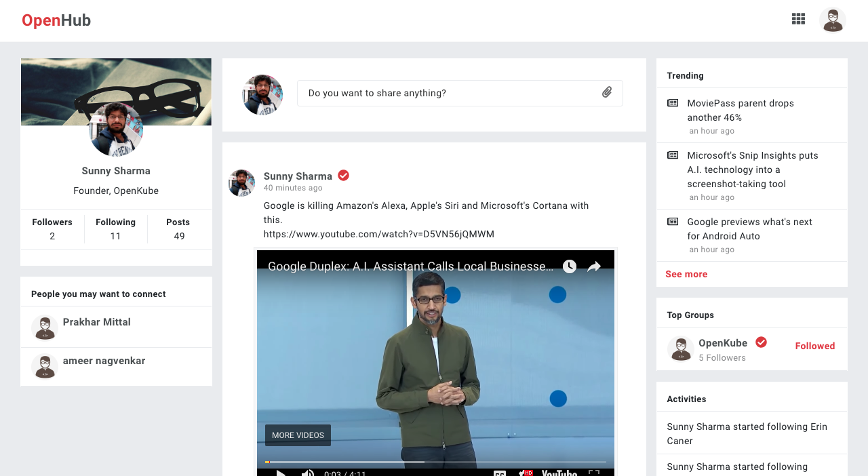The image size is (868, 476).
Task: Open the post author's small avatar
Action: (241, 183)
